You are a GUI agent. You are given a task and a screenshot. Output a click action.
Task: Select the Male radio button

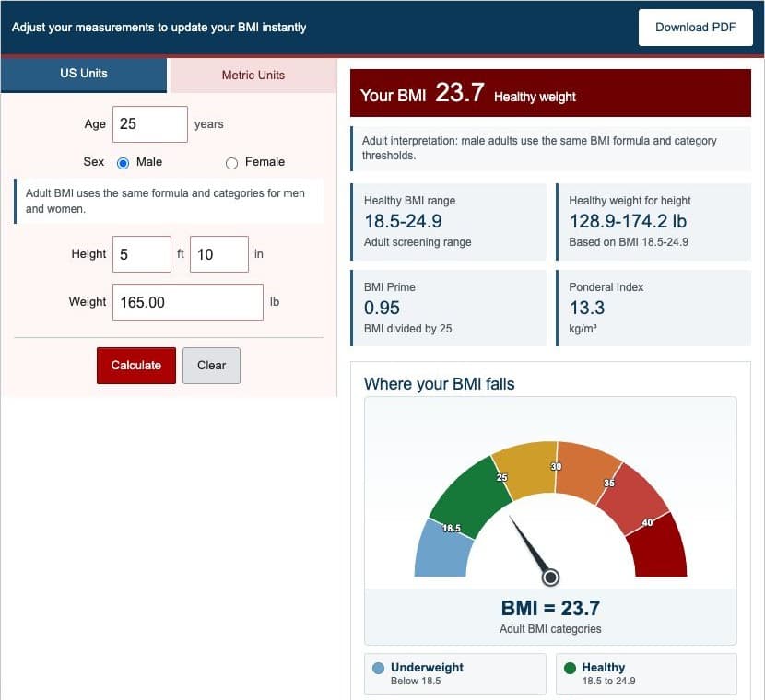coord(123,163)
